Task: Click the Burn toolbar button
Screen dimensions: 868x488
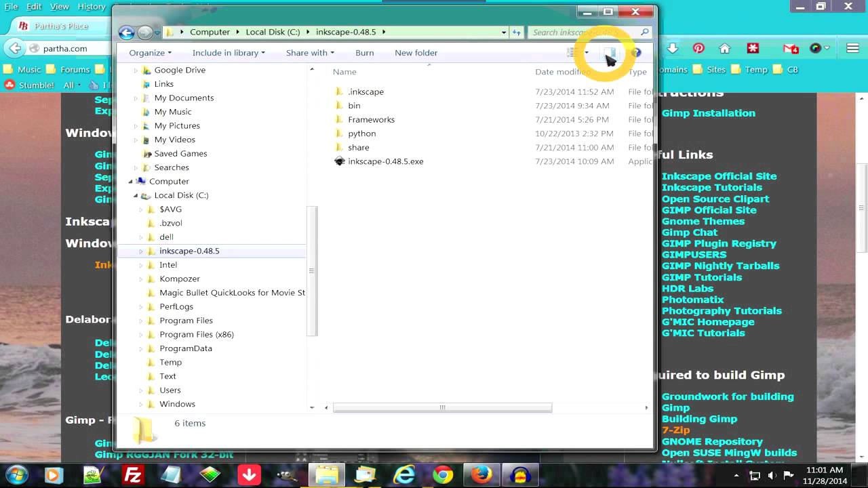Action: 364,53
